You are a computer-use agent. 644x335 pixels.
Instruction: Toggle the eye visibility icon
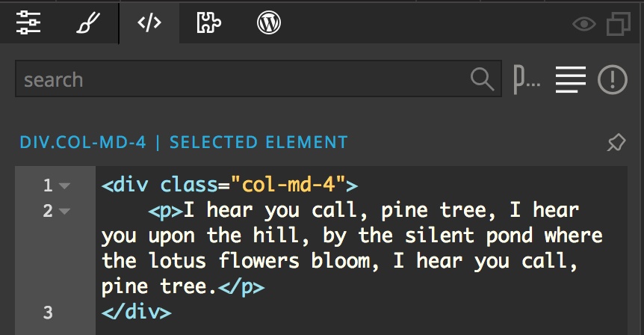584,24
